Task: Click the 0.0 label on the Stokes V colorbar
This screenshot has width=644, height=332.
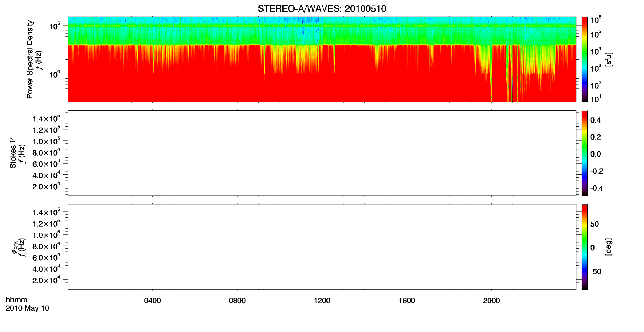Action: (x=595, y=154)
